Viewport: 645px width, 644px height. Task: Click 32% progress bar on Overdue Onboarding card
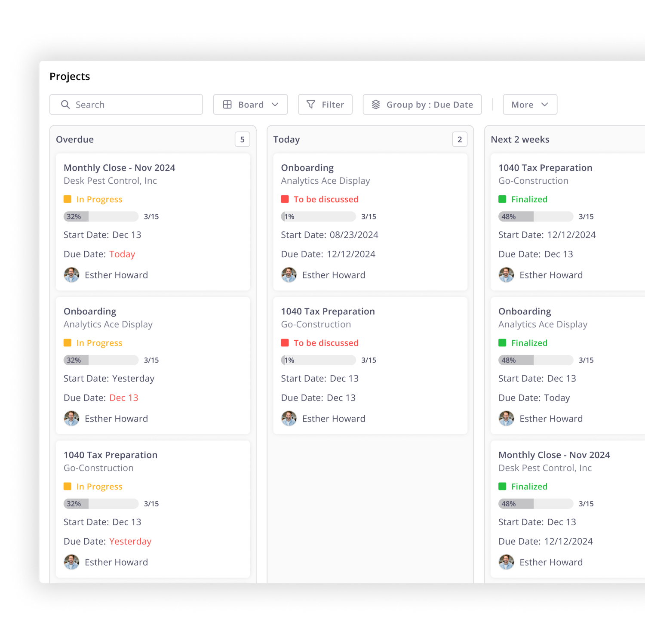pos(101,360)
